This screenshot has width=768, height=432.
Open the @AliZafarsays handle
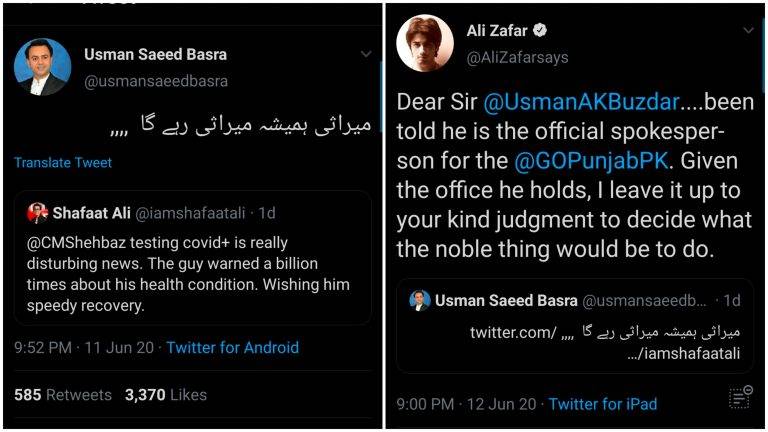pyautogui.click(x=517, y=58)
